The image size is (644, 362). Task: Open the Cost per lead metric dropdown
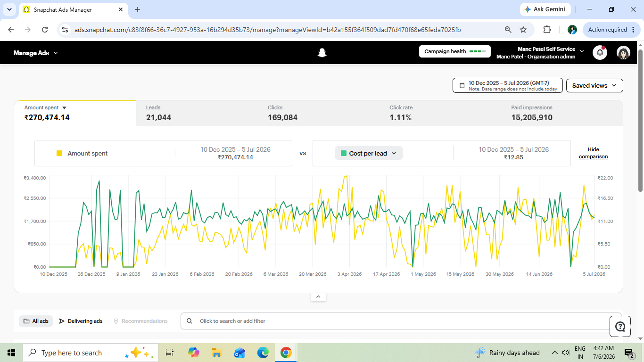pyautogui.click(x=369, y=153)
